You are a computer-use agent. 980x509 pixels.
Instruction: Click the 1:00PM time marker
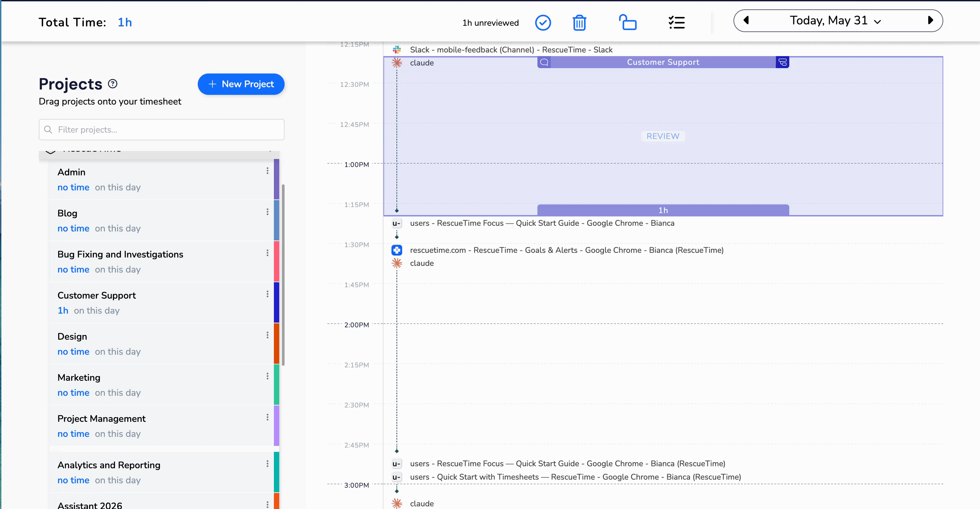tap(356, 165)
